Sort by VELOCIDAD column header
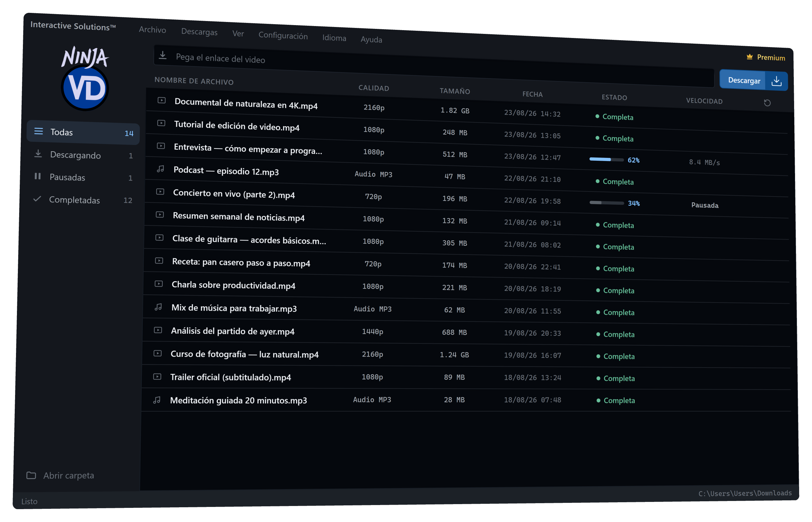 click(x=704, y=101)
